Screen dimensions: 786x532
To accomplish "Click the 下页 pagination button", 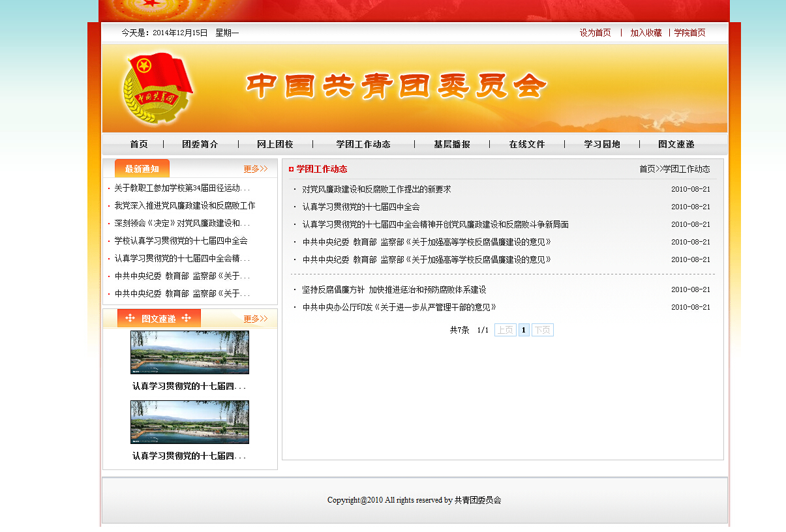I will point(543,330).
